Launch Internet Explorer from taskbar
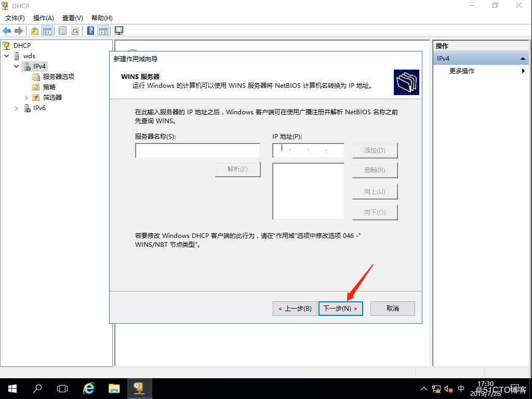 pyautogui.click(x=89, y=389)
